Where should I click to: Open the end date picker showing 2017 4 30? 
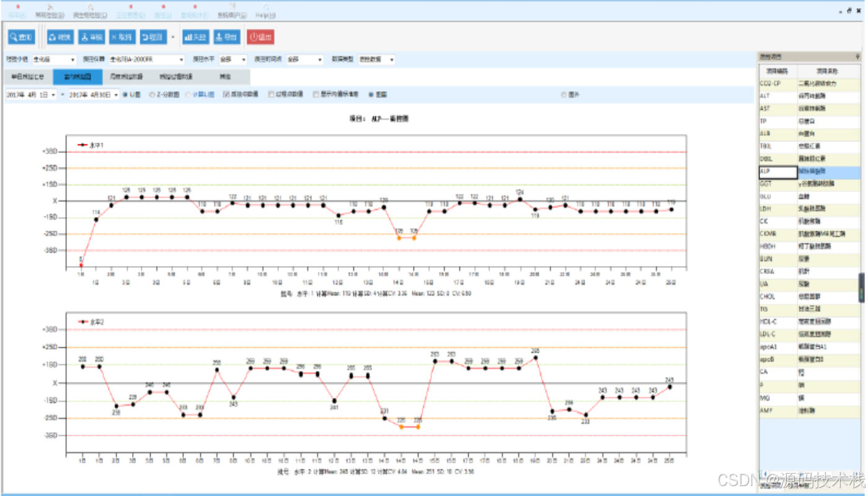[93, 95]
